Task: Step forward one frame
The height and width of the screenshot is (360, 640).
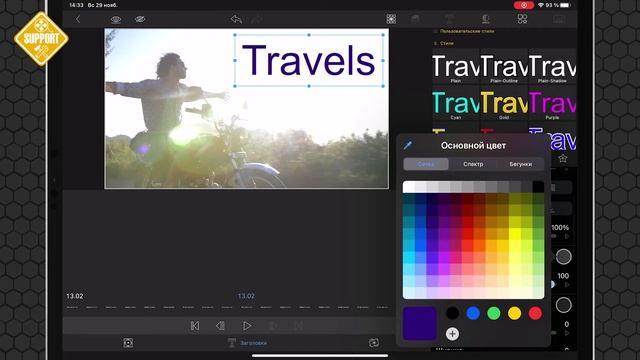Action: 273,326
